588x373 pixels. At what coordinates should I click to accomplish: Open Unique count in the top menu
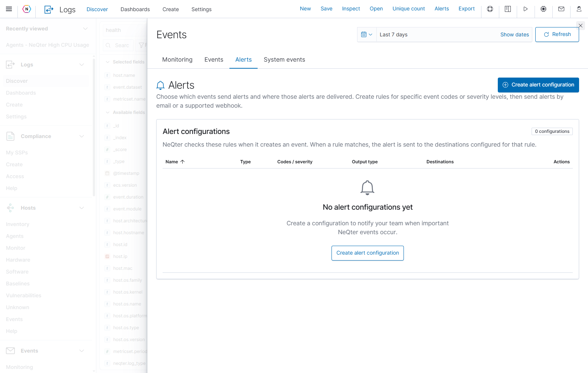click(x=409, y=9)
